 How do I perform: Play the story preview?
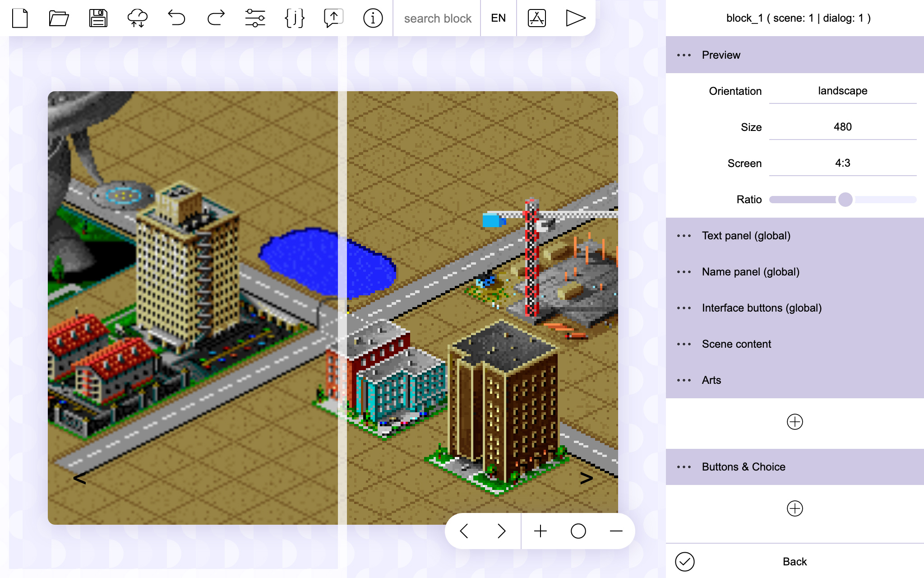tap(575, 19)
